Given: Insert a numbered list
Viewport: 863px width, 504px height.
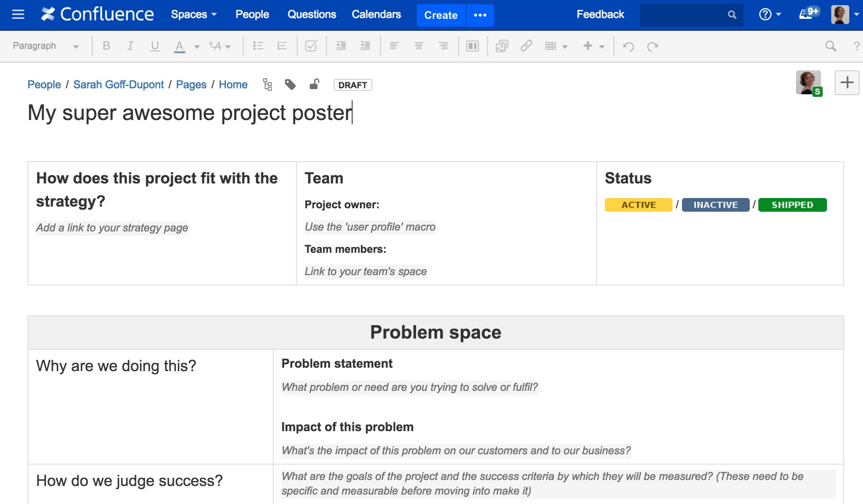Looking at the screenshot, I should [281, 46].
